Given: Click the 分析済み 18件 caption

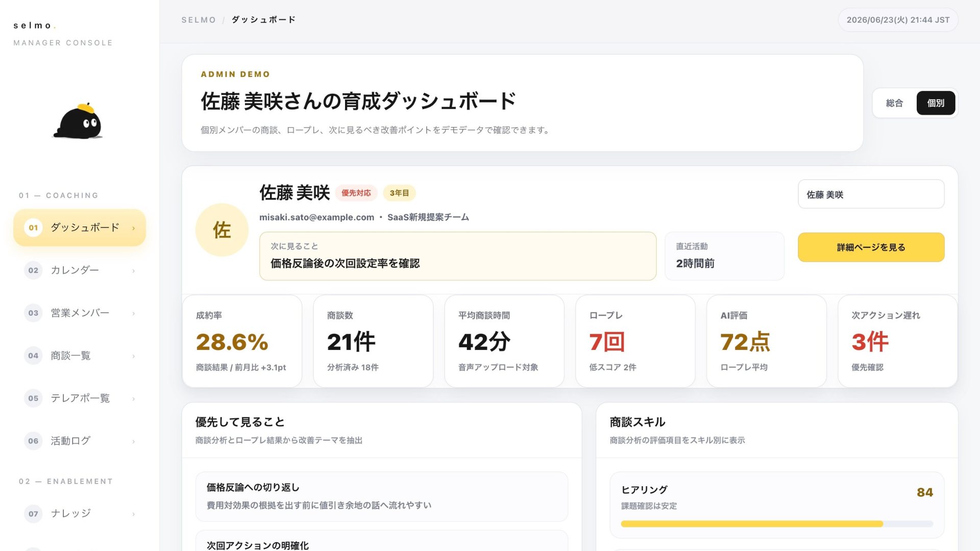Looking at the screenshot, I should click(x=353, y=367).
